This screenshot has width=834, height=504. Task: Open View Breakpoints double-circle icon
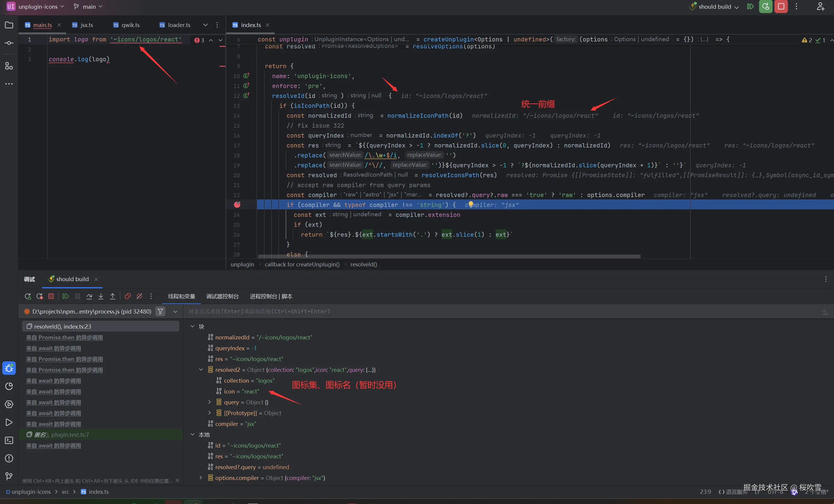128,296
